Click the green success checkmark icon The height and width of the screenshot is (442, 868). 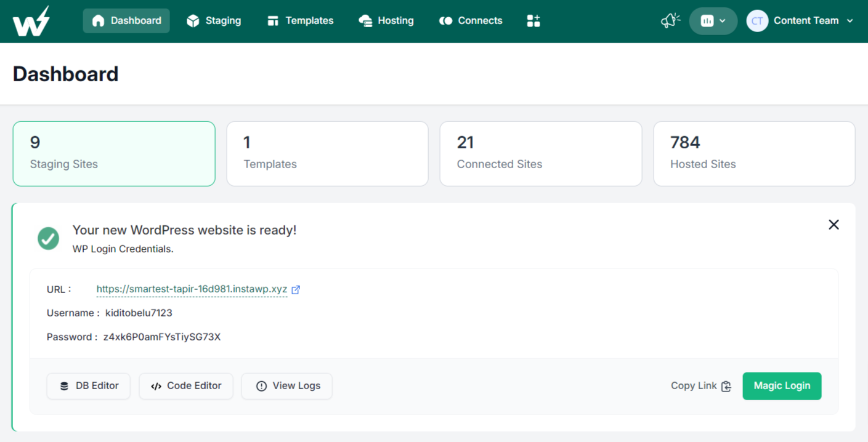(x=48, y=238)
